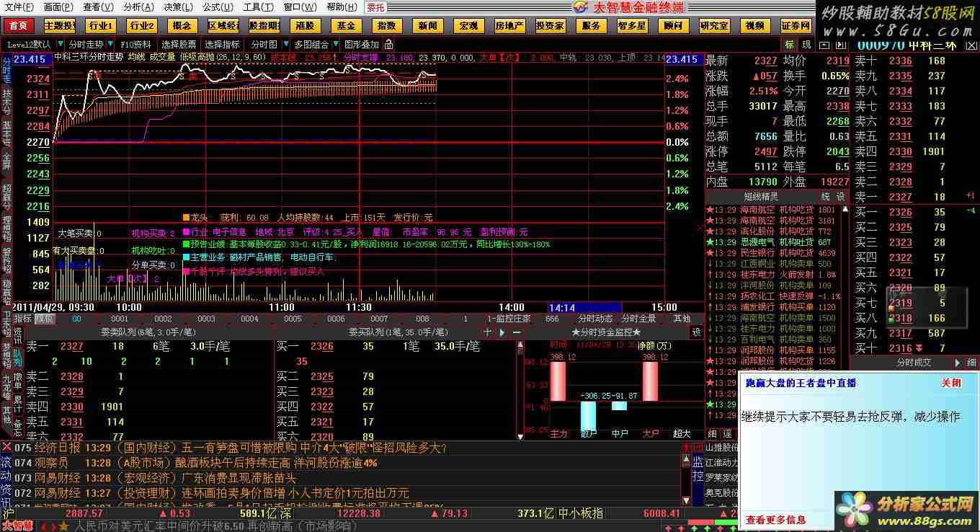980x532 pixels.
Task: Toggle the 标 marker button
Action: (790, 45)
